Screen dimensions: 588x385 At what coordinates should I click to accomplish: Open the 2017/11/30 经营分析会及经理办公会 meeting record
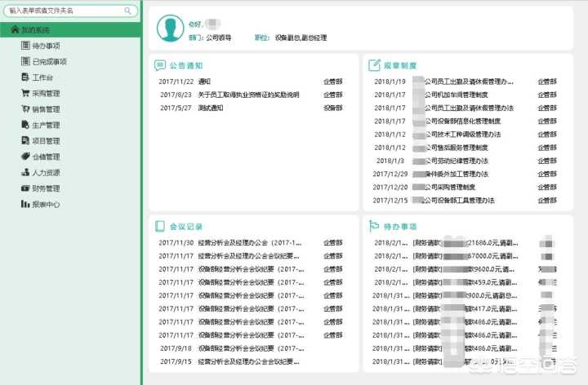pos(251,243)
